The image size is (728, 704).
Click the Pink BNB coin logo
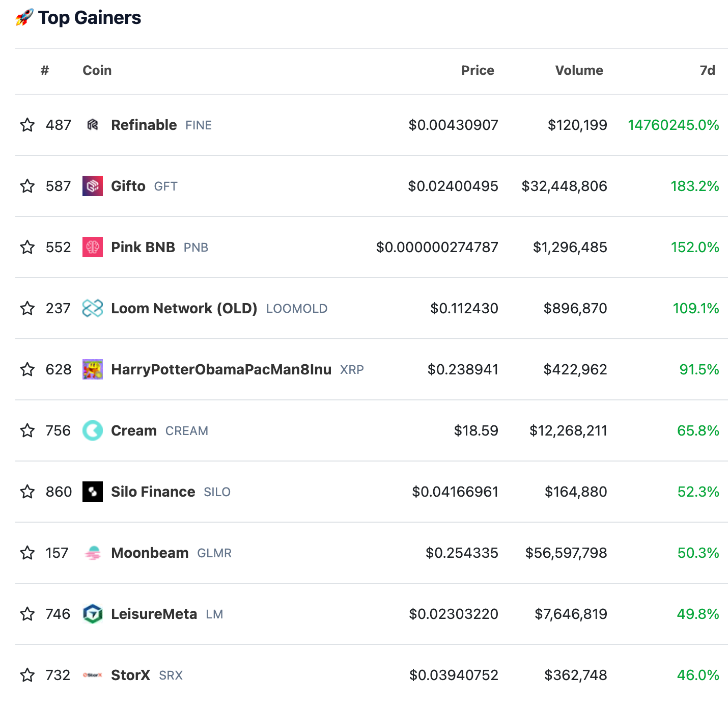[93, 247]
